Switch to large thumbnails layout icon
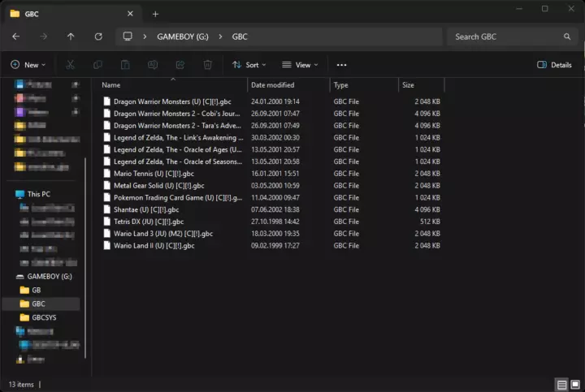This screenshot has height=392, width=585. [x=575, y=384]
